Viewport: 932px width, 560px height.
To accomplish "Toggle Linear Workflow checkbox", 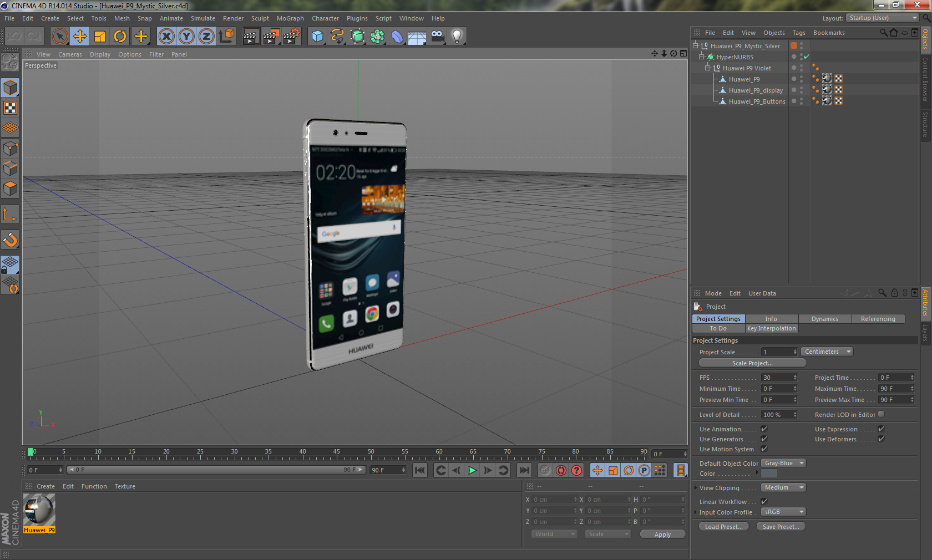I will tap(764, 501).
